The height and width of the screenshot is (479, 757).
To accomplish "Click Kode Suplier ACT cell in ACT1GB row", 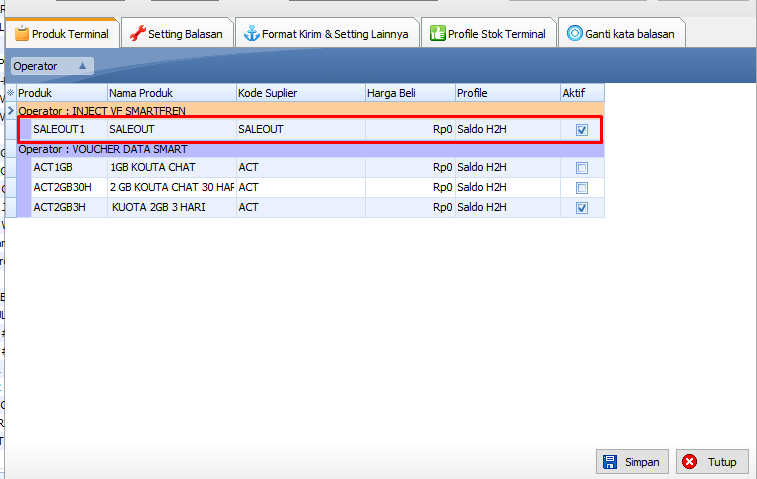I will pos(301,168).
